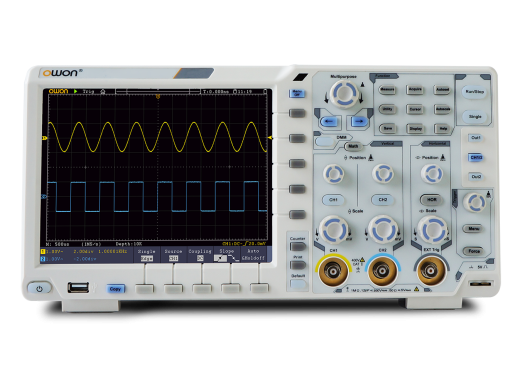
Task: Click the Force trigger button
Action: pos(474,251)
